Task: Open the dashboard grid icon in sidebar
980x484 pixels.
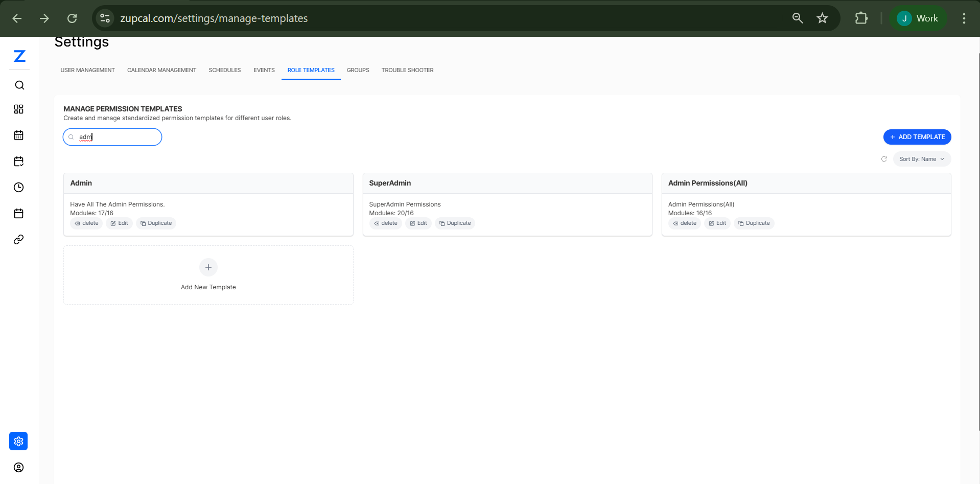Action: point(19,109)
